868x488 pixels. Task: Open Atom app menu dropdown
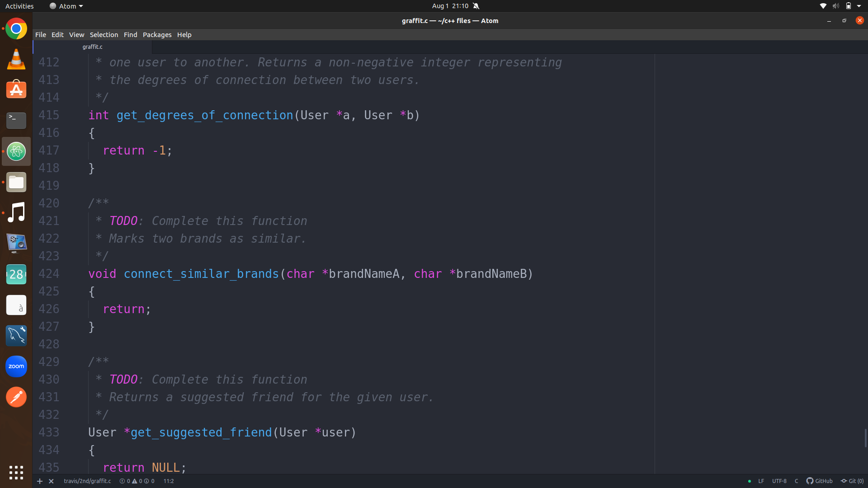pos(66,6)
